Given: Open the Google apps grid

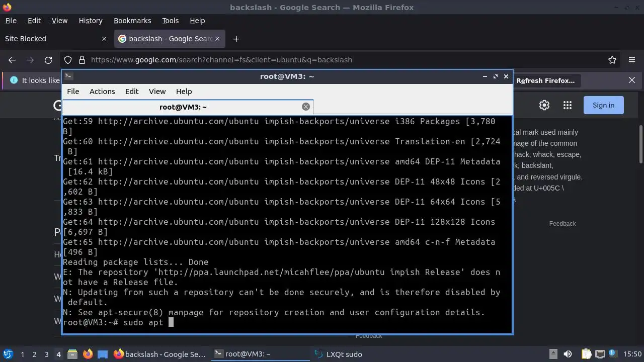Looking at the screenshot, I should [568, 105].
